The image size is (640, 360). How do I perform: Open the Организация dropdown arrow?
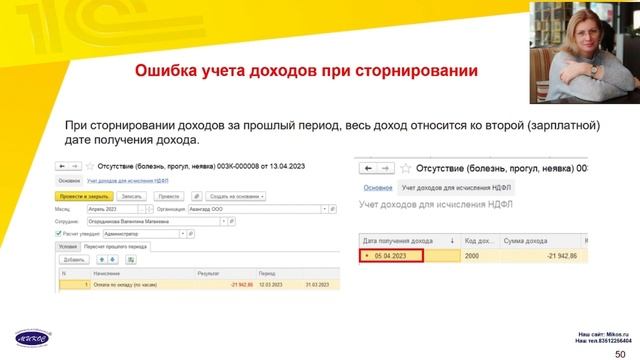(x=324, y=209)
